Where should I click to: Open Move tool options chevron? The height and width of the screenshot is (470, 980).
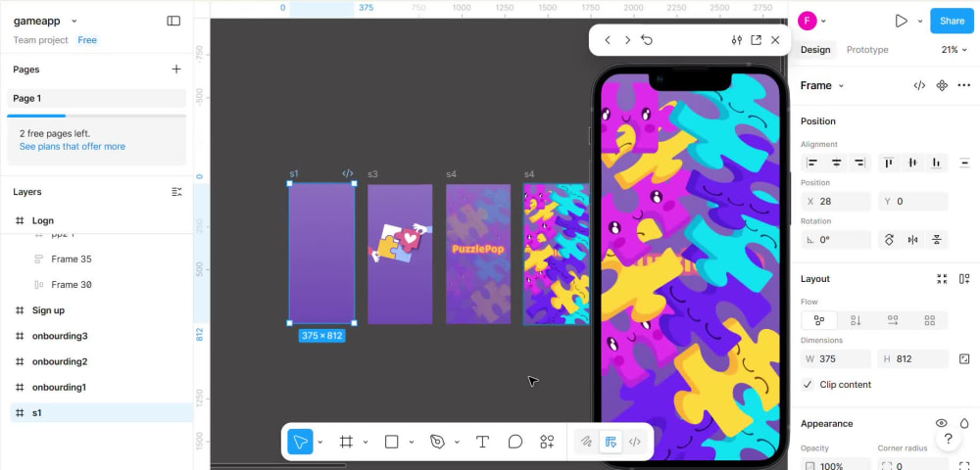pos(320,442)
